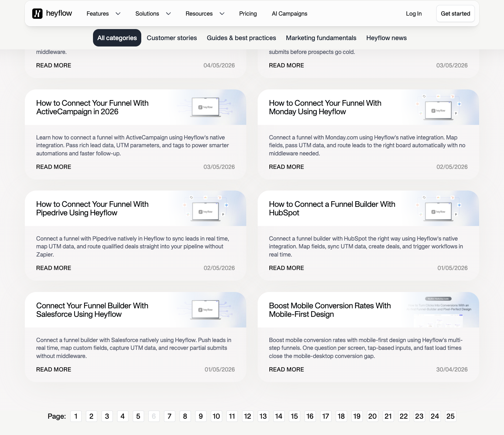This screenshot has width=504, height=435.
Task: Go to pagination page 8
Action: (x=185, y=416)
